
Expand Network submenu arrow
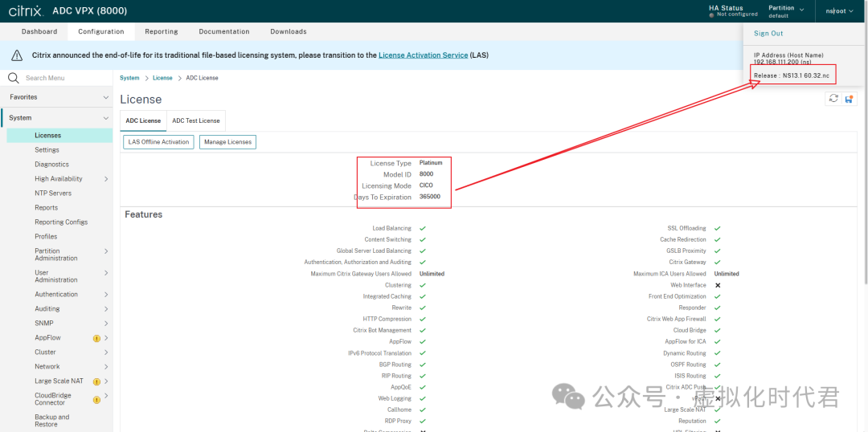(x=106, y=367)
